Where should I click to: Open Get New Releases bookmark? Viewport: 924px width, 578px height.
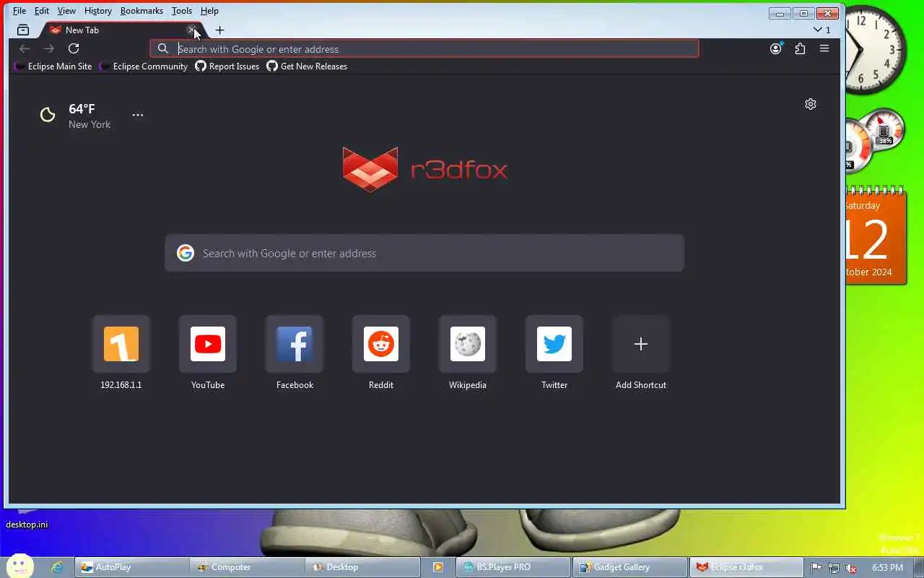click(x=307, y=66)
